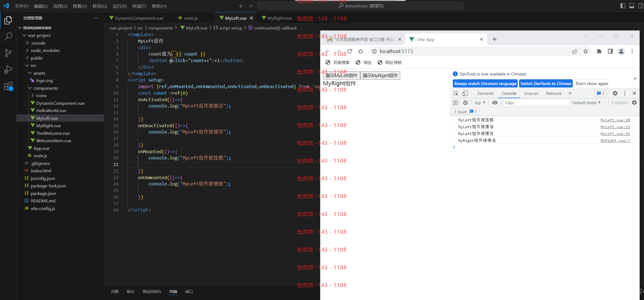Screen dimensions: 644x300
Task: Close the MyLeft.vue editor tab
Action: click(251, 18)
